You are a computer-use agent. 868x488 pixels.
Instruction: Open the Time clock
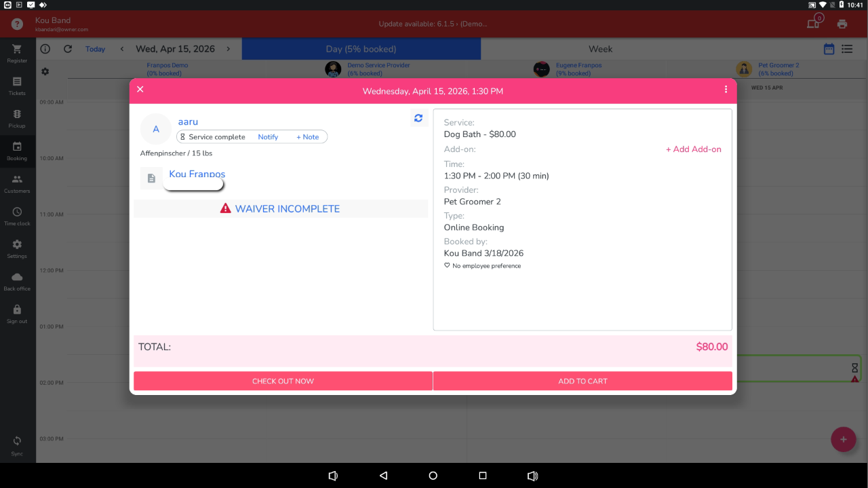17,217
